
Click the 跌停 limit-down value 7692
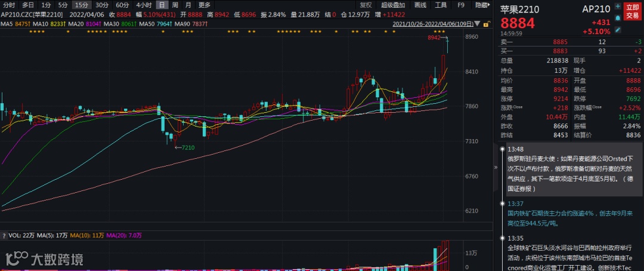coord(633,98)
